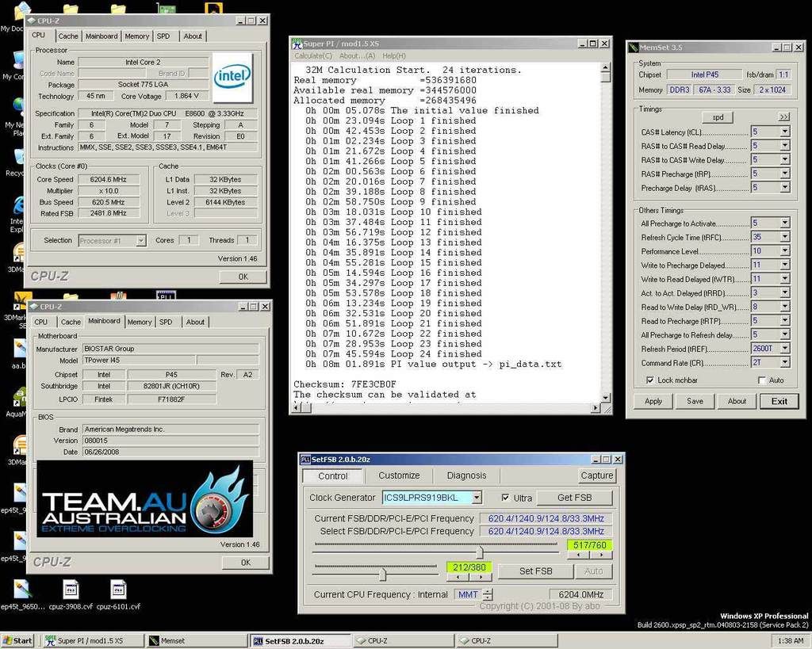The width and height of the screenshot is (812, 649).
Task: Click the 1:38 AM system tray clock
Action: 791,641
